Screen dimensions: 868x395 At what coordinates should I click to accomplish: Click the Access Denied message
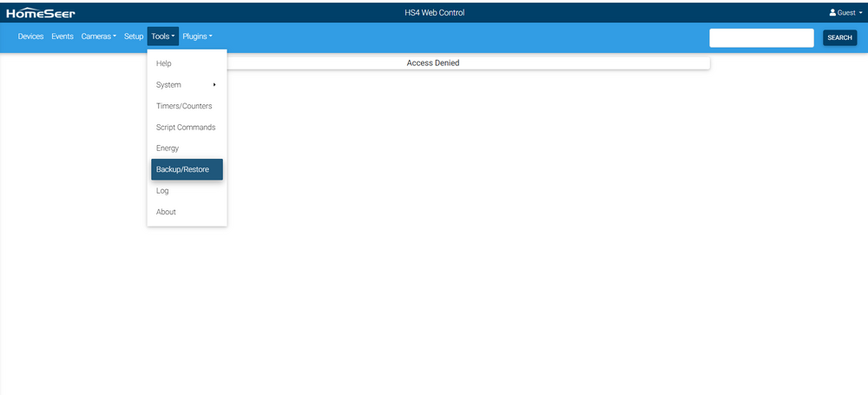point(433,63)
